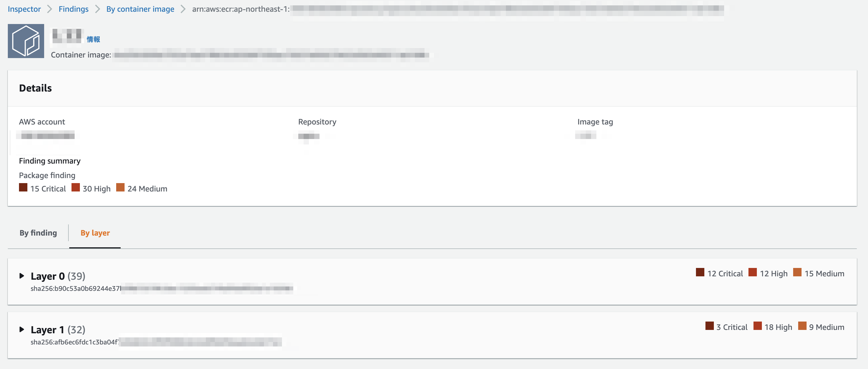Screen dimensions: 868x369
Task: Switch to the By finding tab
Action: (x=38, y=233)
